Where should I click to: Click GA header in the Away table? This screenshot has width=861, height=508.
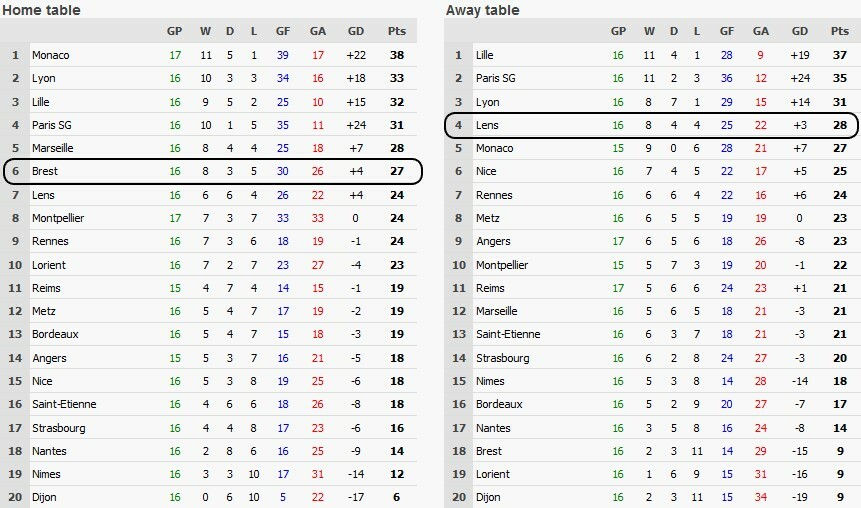763,31
